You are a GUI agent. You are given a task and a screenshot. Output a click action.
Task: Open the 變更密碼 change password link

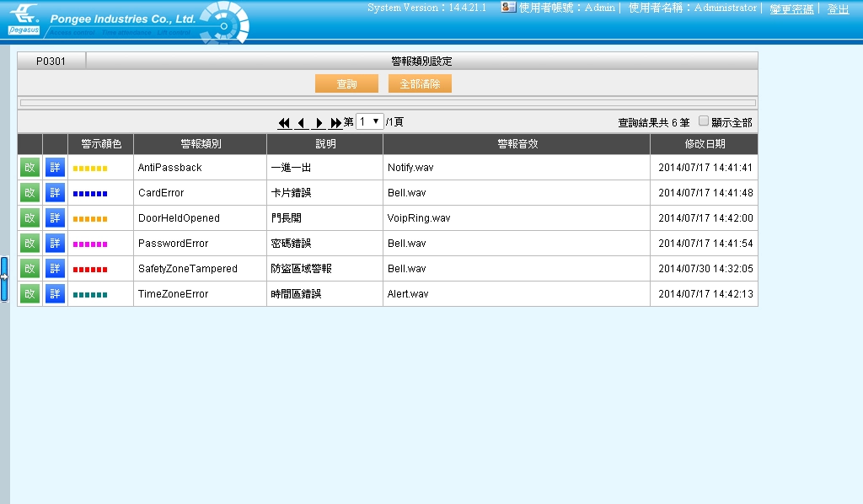coord(791,9)
